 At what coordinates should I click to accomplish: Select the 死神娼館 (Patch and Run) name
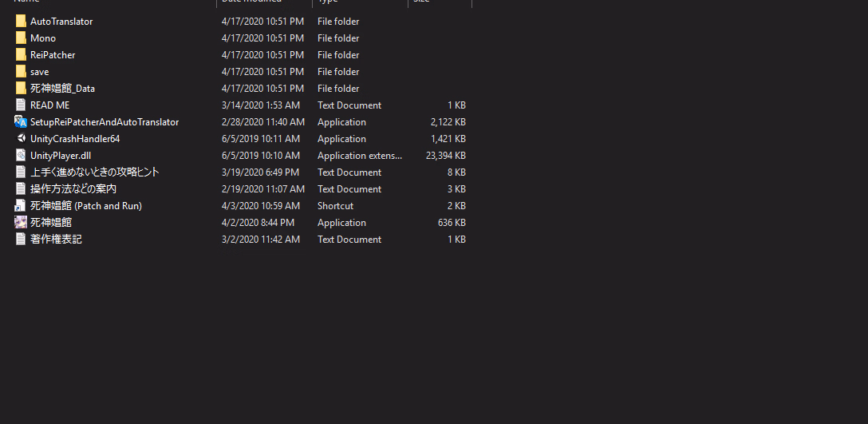(86, 206)
